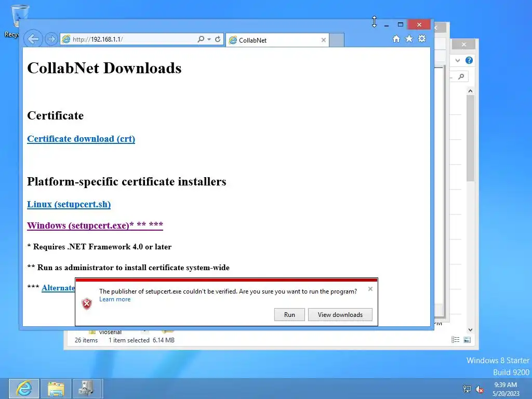
Task: Close the File Explorer window
Action: pyautogui.click(x=464, y=44)
